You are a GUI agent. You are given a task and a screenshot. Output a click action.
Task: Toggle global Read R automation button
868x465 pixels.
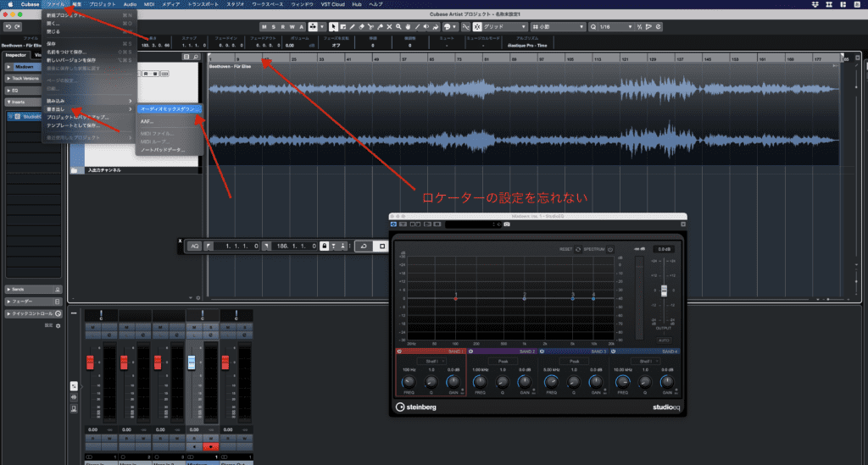pos(283,26)
